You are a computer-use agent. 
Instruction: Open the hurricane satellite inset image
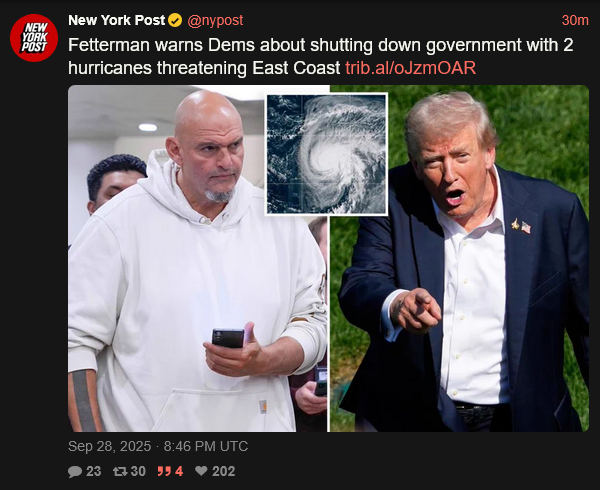(327, 154)
